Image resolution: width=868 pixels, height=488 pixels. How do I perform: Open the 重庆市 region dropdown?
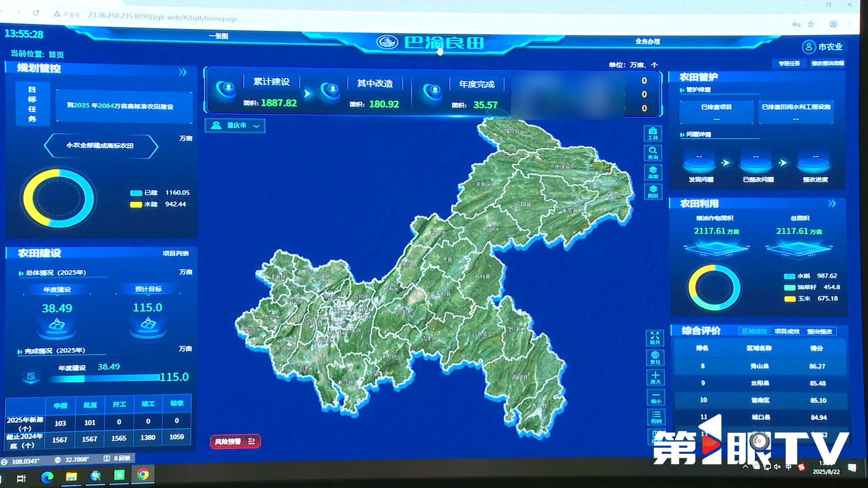(x=235, y=126)
